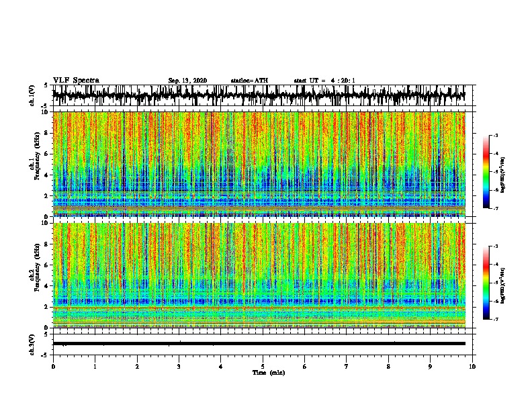Viewport: 532px width, 411px height.
Task: Click the "-7" tick on ch.2 colorbar
Action: 496,319
